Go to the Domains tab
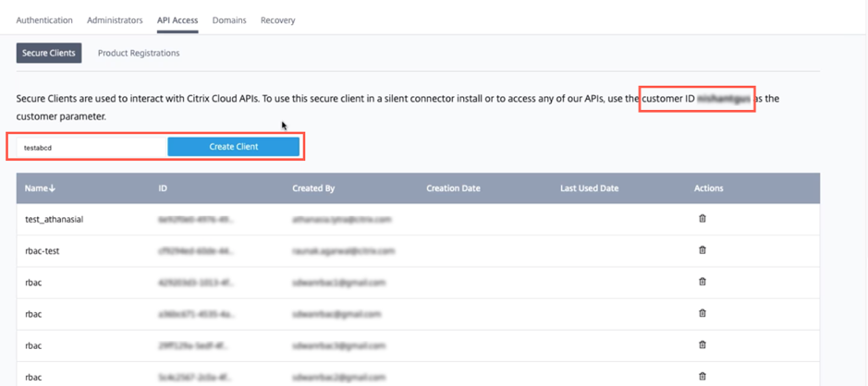The height and width of the screenshot is (386, 868). (229, 20)
